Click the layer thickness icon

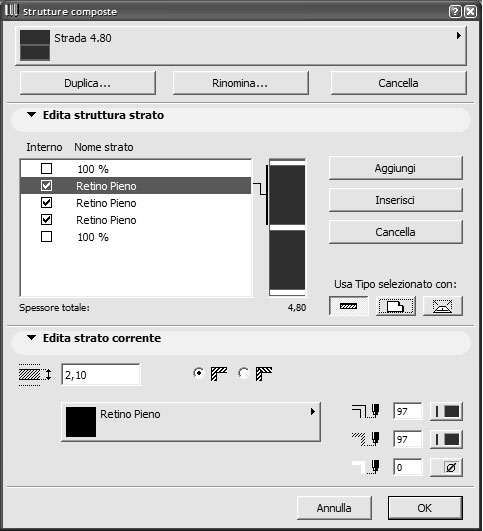(35, 375)
